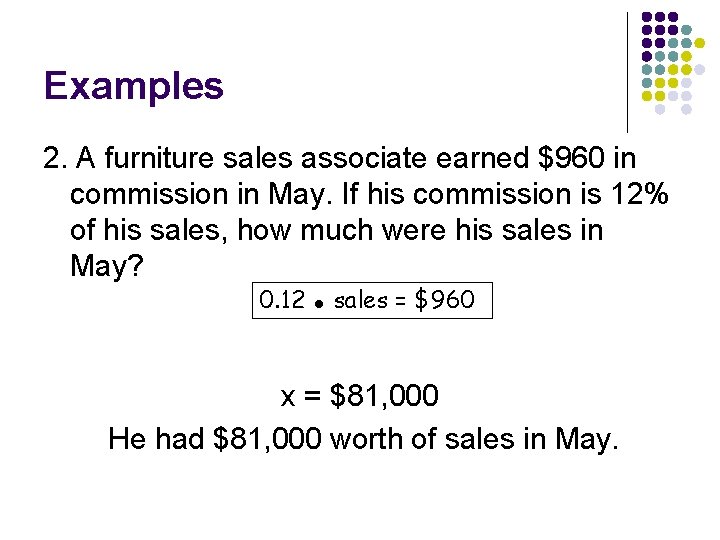The width and height of the screenshot is (720, 540).
Task: Click the word furniture in the first line
Action: point(159,158)
